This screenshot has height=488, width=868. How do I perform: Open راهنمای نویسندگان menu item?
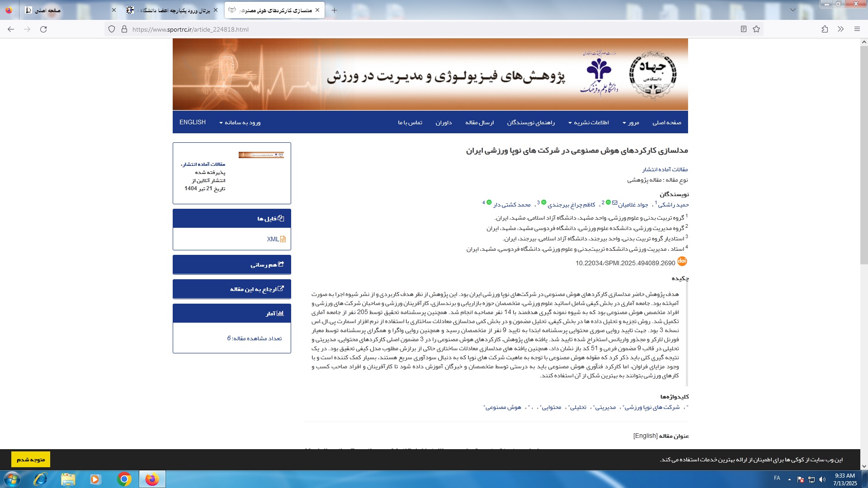531,122
